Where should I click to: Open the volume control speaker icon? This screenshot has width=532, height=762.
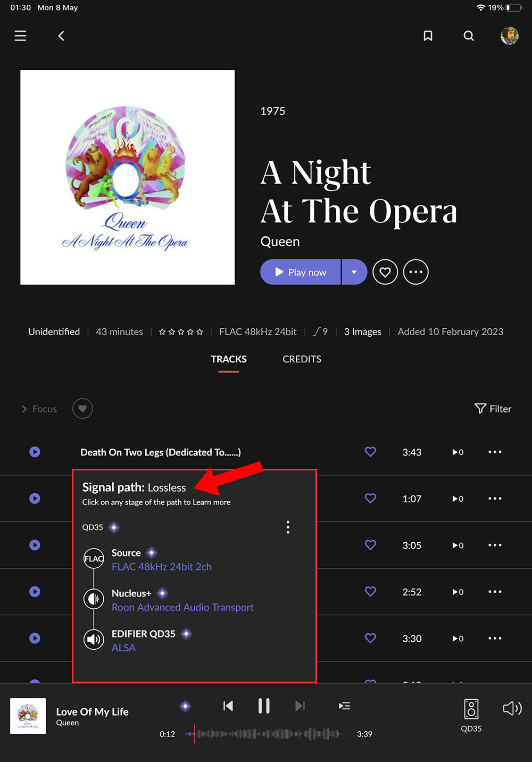click(x=512, y=708)
